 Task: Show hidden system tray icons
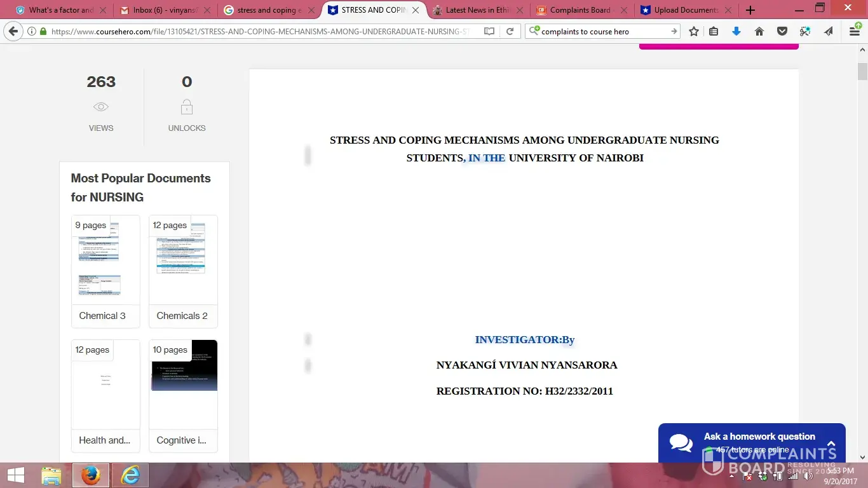pyautogui.click(x=731, y=476)
